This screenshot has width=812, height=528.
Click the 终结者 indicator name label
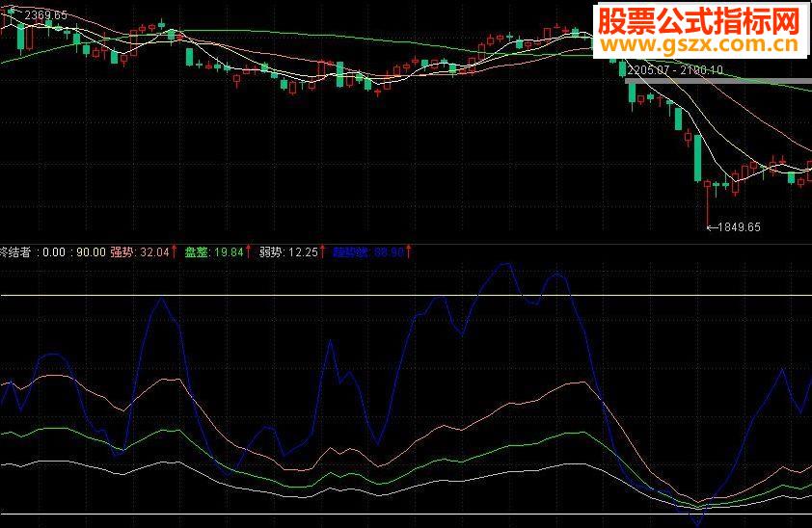coord(16,252)
